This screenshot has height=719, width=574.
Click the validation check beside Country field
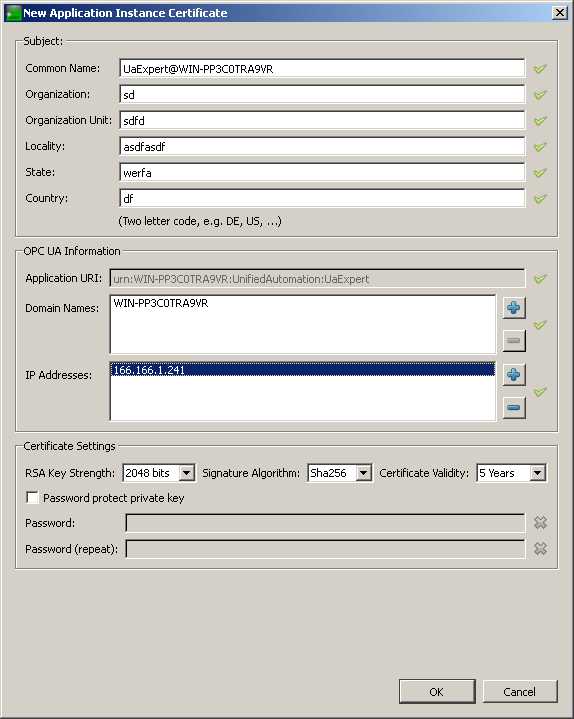pos(540,199)
